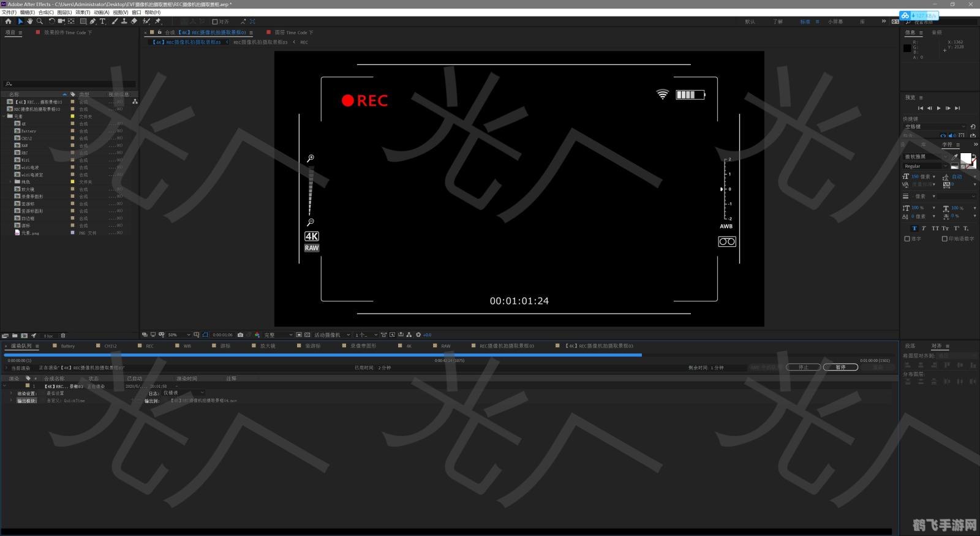Click the Project panel search field
Screen dimensions: 980x536
click(x=69, y=84)
